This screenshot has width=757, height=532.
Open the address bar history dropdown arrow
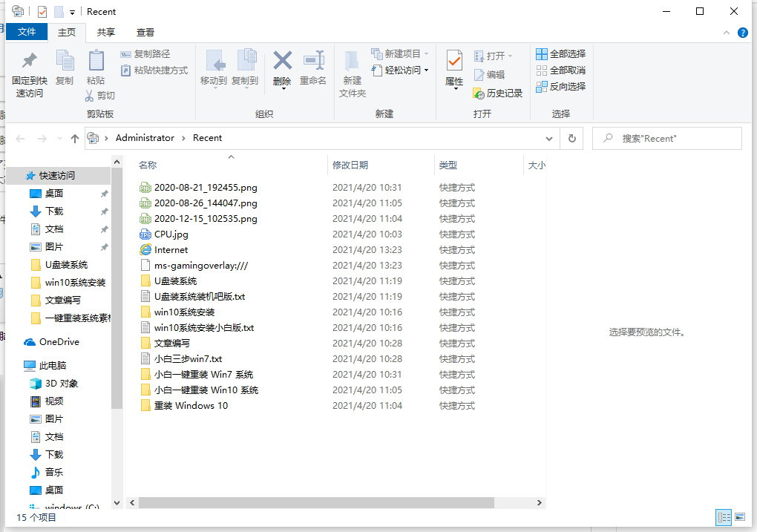[x=548, y=138]
